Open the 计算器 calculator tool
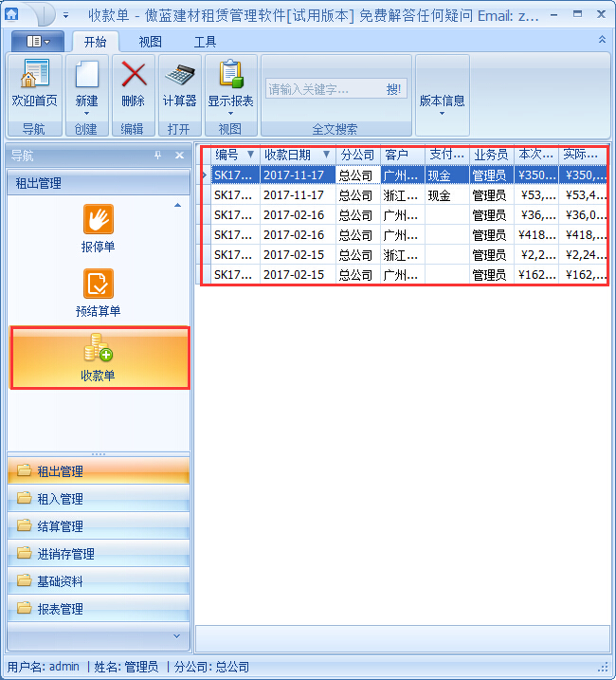 tap(180, 75)
